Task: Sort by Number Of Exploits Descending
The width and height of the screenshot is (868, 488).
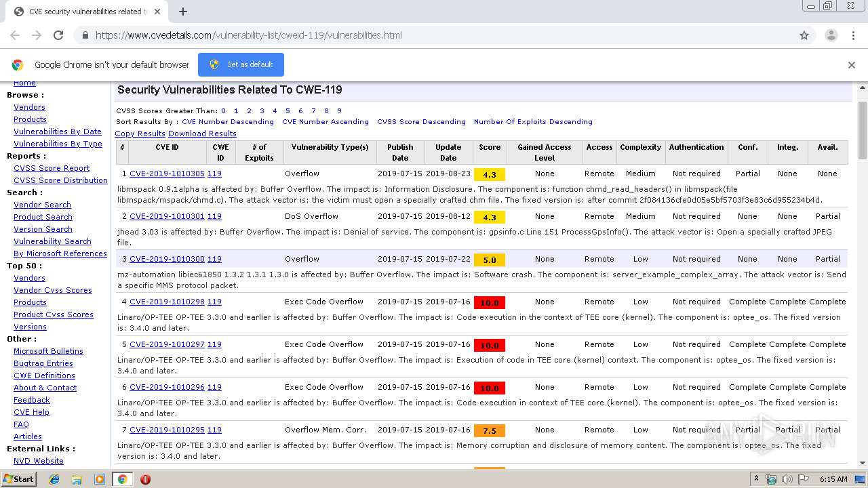Action: (x=533, y=122)
